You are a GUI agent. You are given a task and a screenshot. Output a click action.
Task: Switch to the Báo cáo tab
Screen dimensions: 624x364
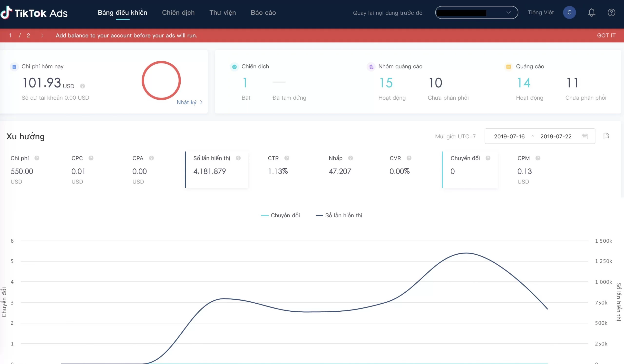click(x=263, y=13)
